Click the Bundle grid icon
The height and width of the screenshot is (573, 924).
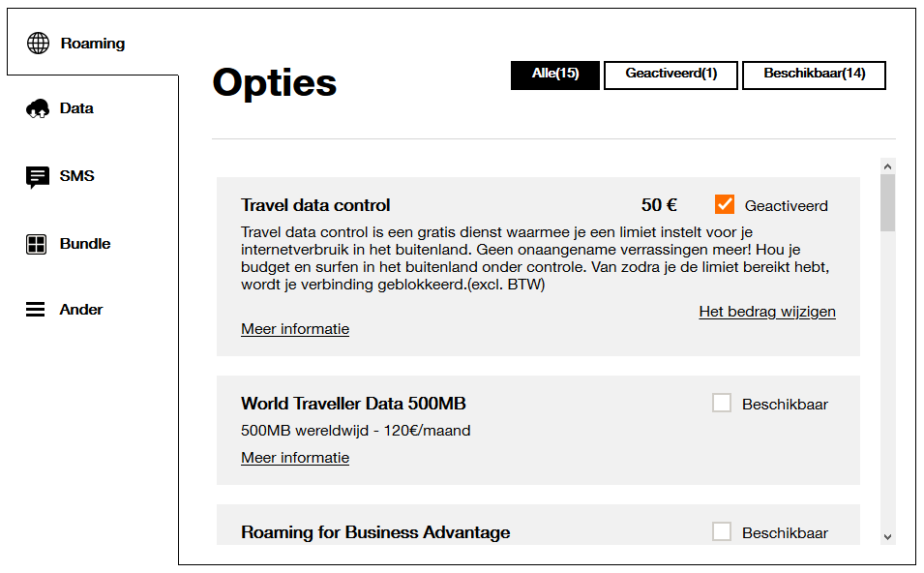pyautogui.click(x=37, y=244)
